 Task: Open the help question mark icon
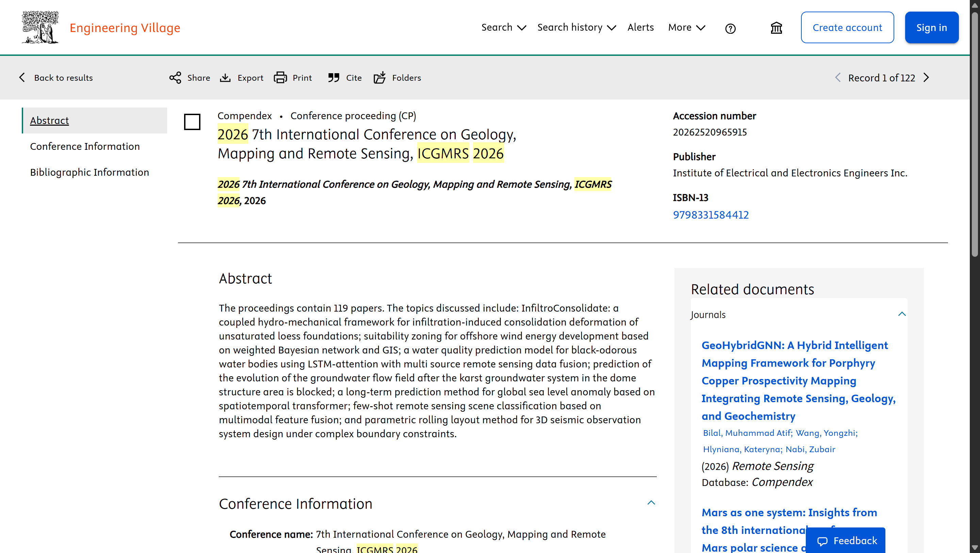730,28
